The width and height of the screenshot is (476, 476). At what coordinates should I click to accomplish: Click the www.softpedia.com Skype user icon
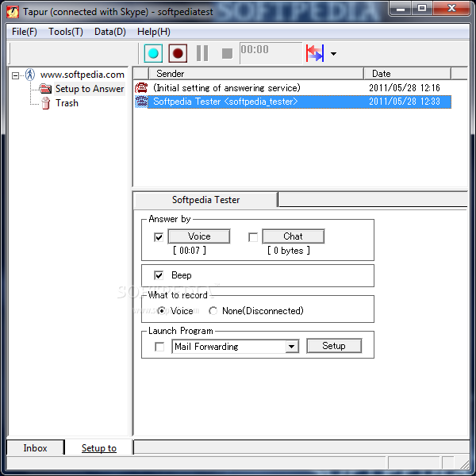pos(30,75)
